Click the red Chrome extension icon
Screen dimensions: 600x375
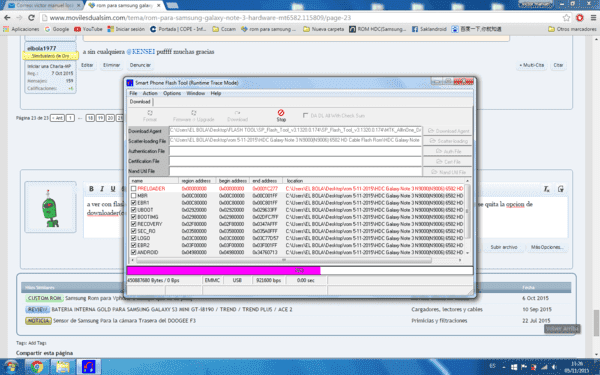click(x=580, y=18)
